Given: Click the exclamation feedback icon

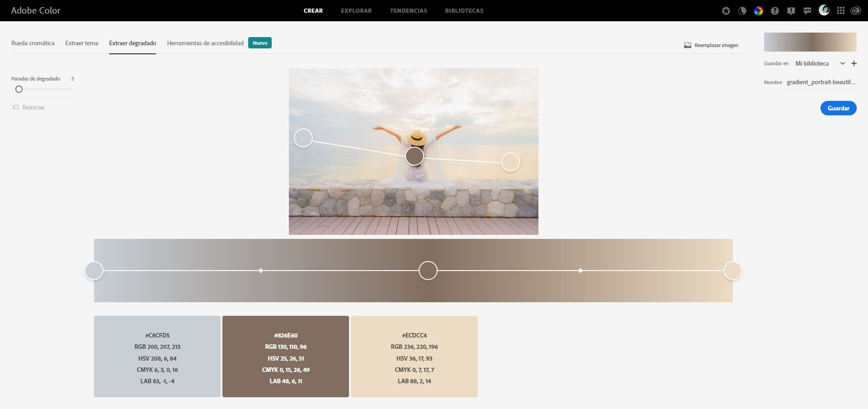Looking at the screenshot, I should (791, 11).
